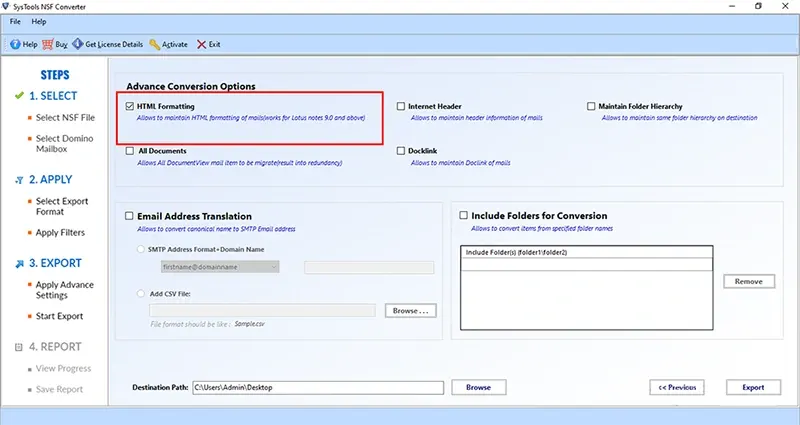The image size is (800, 425).
Task: Click the Help question mark toolbar icon
Action: [x=15, y=44]
